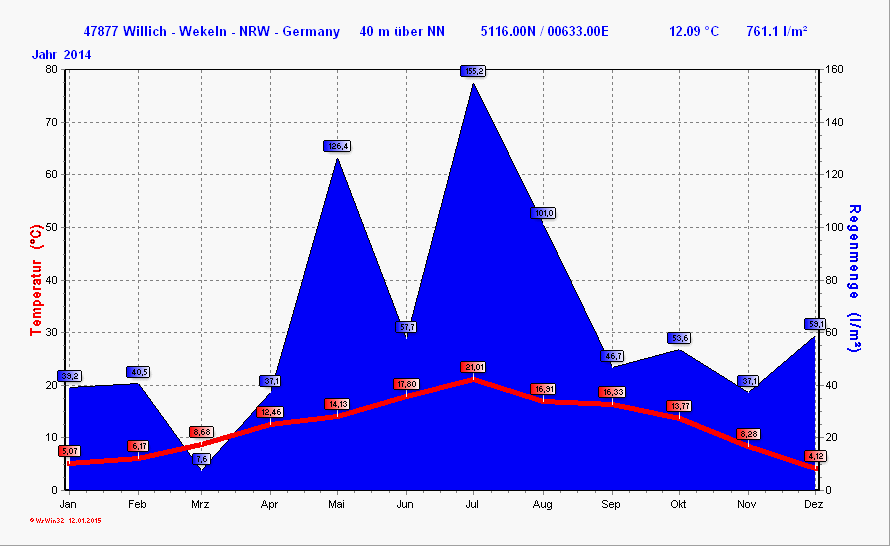Click the coordinates 5116.00N / 00633.00E

click(x=544, y=31)
